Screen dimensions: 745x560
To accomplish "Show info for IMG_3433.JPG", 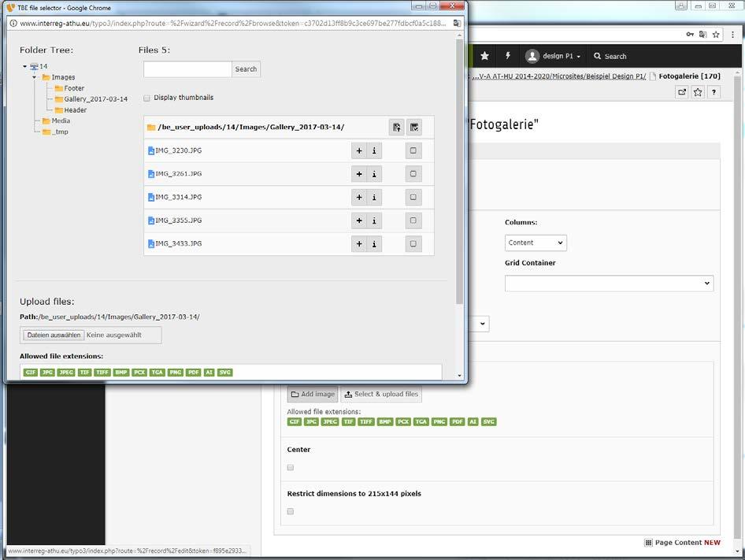I will click(374, 244).
